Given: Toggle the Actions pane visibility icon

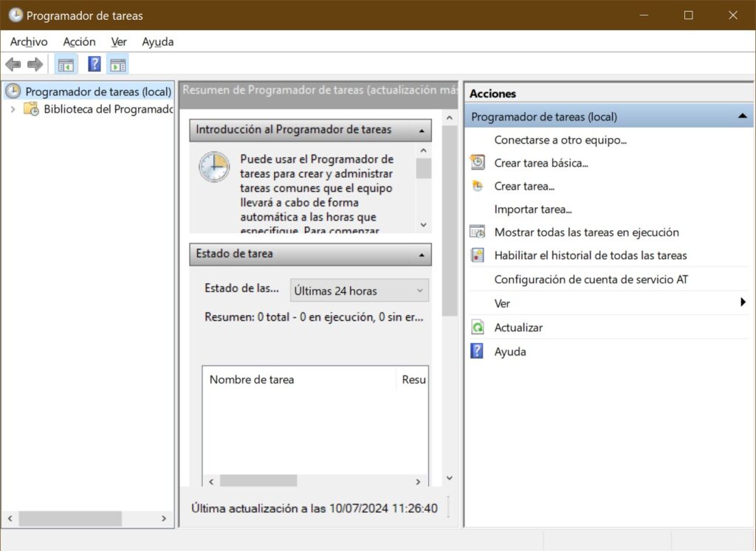Looking at the screenshot, I should pyautogui.click(x=118, y=64).
